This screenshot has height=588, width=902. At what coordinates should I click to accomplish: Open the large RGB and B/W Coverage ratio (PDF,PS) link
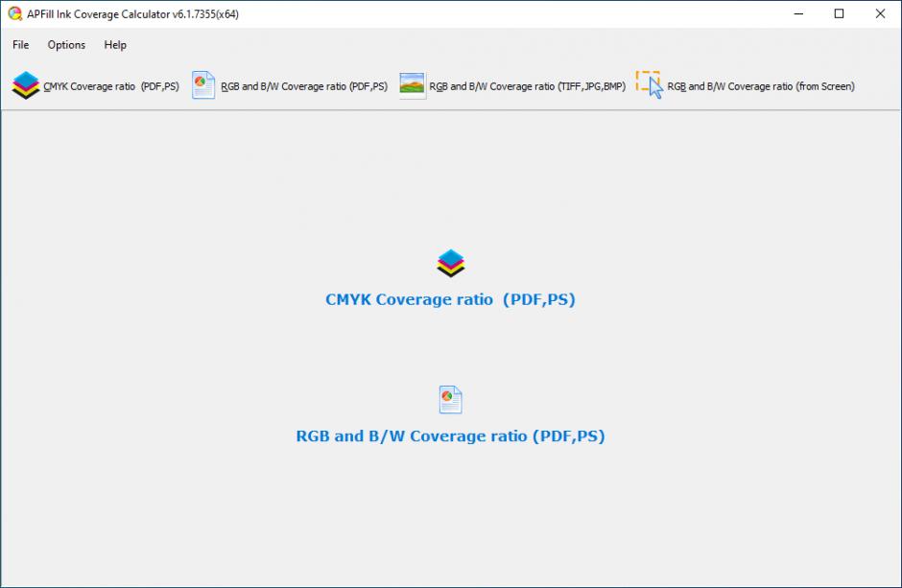450,435
